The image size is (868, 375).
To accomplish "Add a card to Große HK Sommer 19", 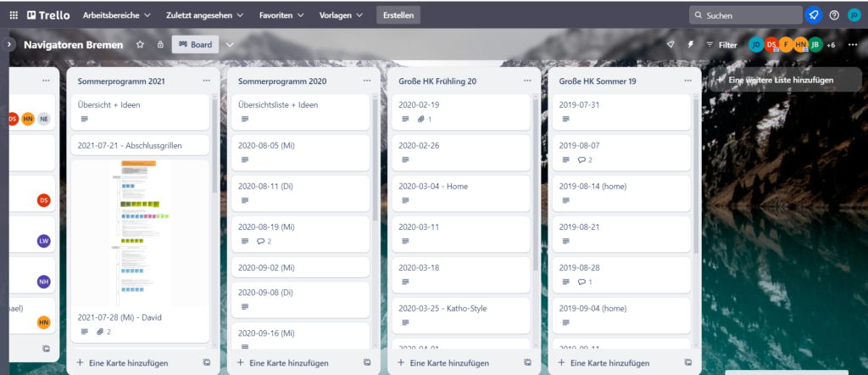I will point(604,363).
